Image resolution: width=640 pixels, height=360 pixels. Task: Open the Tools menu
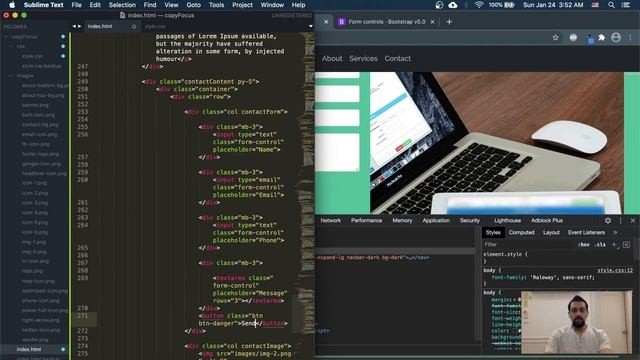pyautogui.click(x=216, y=5)
